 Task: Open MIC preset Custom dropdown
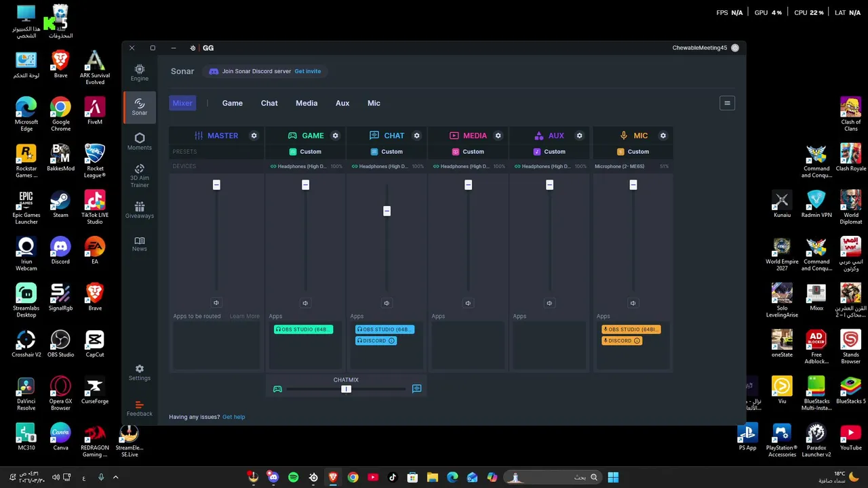[x=633, y=152]
